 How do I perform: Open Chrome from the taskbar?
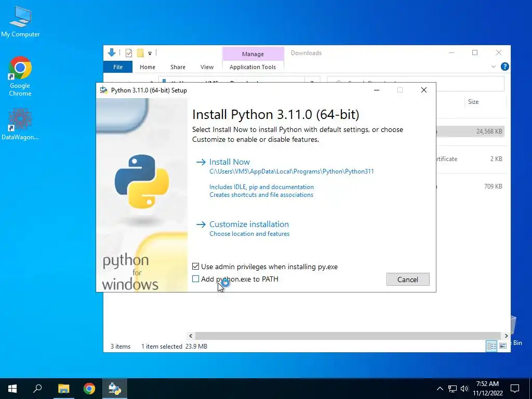pyautogui.click(x=89, y=389)
